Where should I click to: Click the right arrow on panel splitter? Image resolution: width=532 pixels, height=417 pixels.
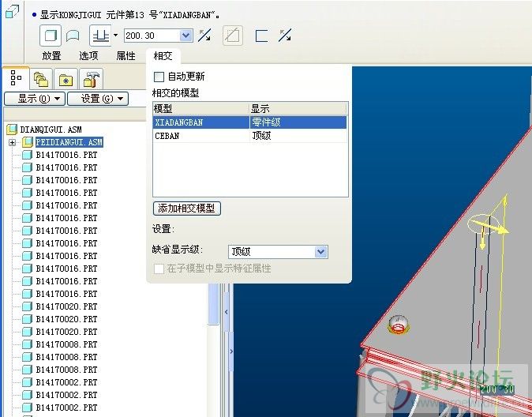point(231,351)
